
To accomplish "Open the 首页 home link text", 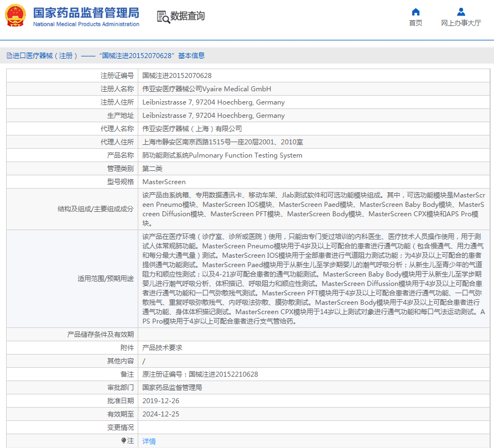I will [x=415, y=23].
